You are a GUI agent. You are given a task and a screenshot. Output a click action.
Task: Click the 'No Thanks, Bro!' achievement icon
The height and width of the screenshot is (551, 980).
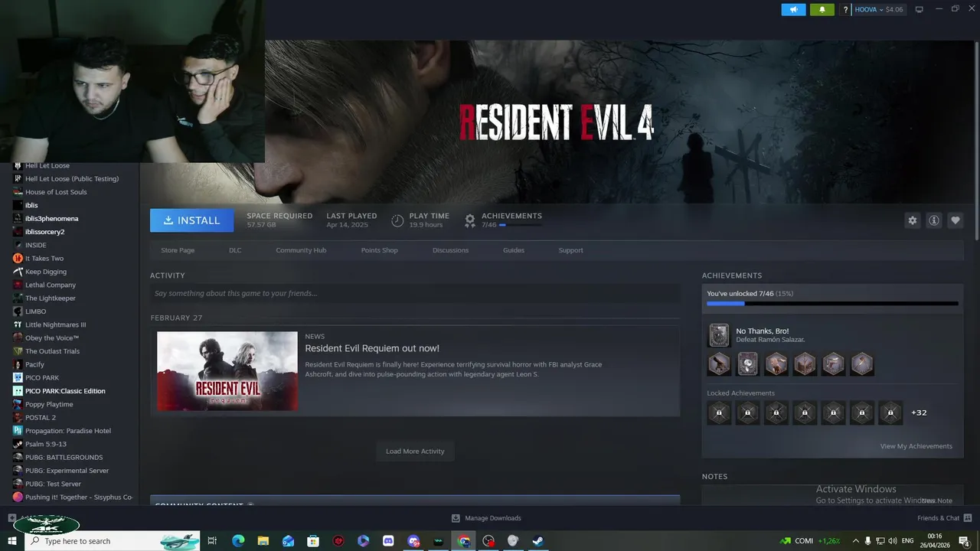click(x=719, y=335)
